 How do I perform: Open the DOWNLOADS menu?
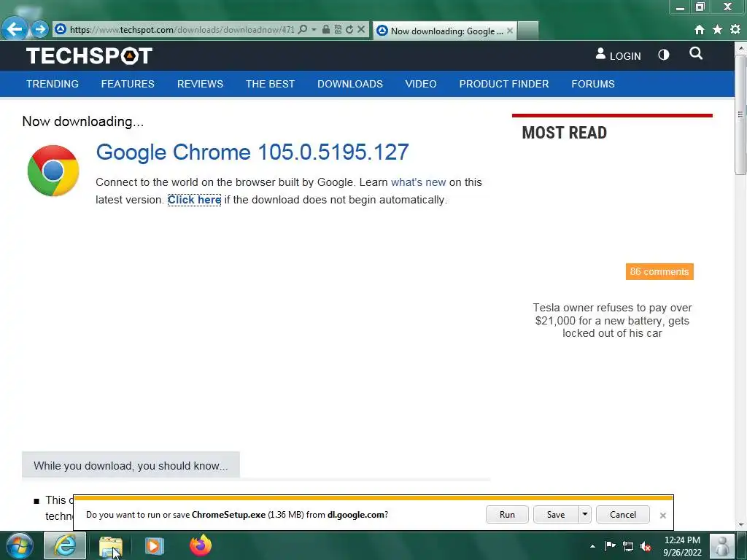[350, 84]
